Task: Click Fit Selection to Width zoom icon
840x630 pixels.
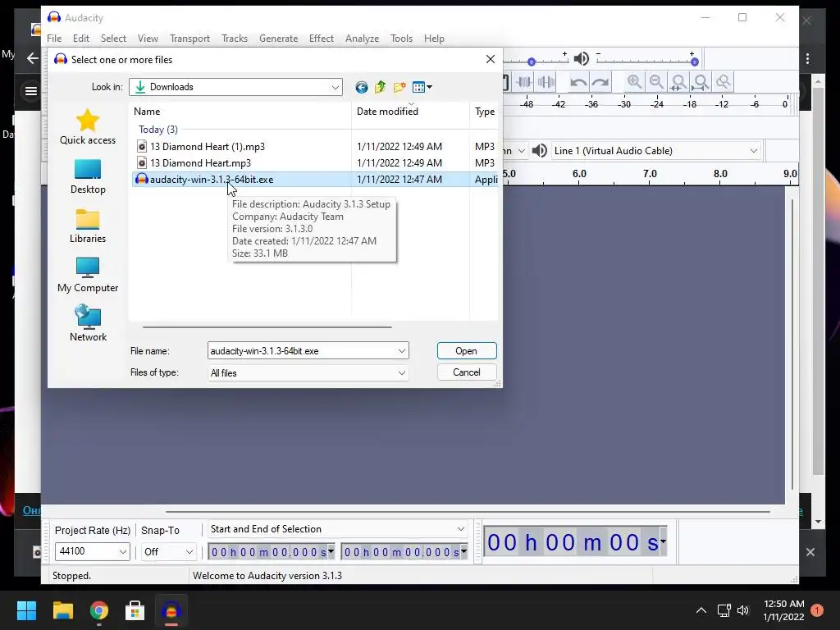Action: click(x=678, y=82)
